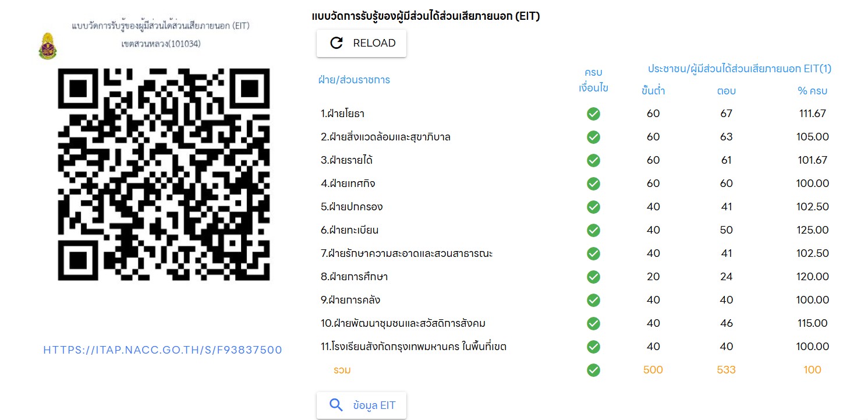868x420 pixels.
Task: Open the itap.nacc.go.th short link
Action: pos(163,350)
